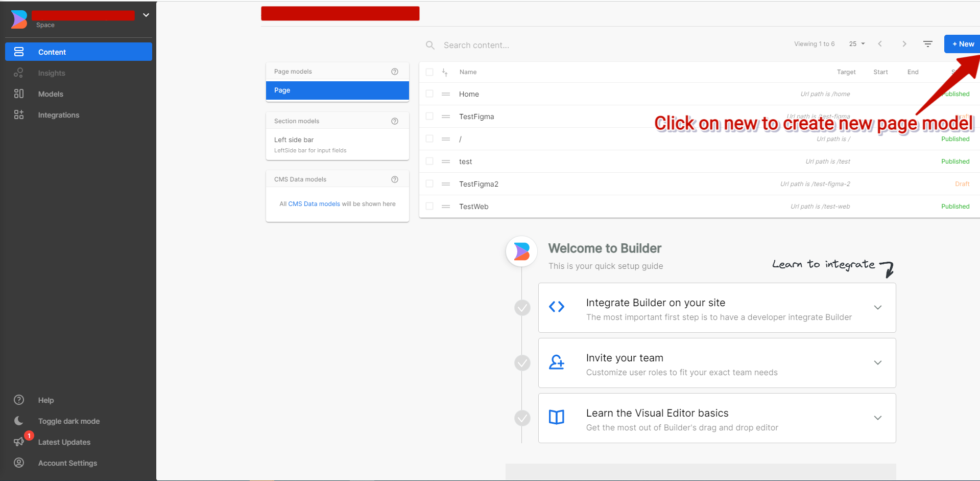Click the Content stacked-bars icon
The height and width of the screenshot is (481, 980).
coord(19,52)
